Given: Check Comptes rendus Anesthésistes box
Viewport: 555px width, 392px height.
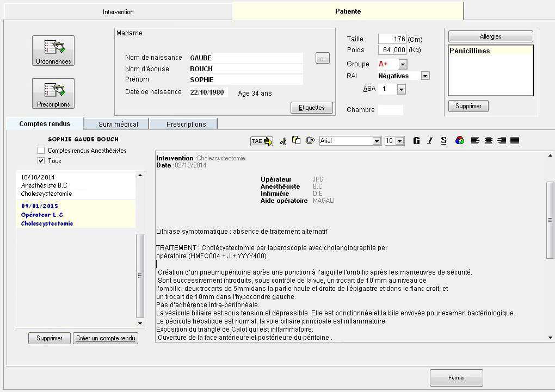Looking at the screenshot, I should (x=41, y=151).
